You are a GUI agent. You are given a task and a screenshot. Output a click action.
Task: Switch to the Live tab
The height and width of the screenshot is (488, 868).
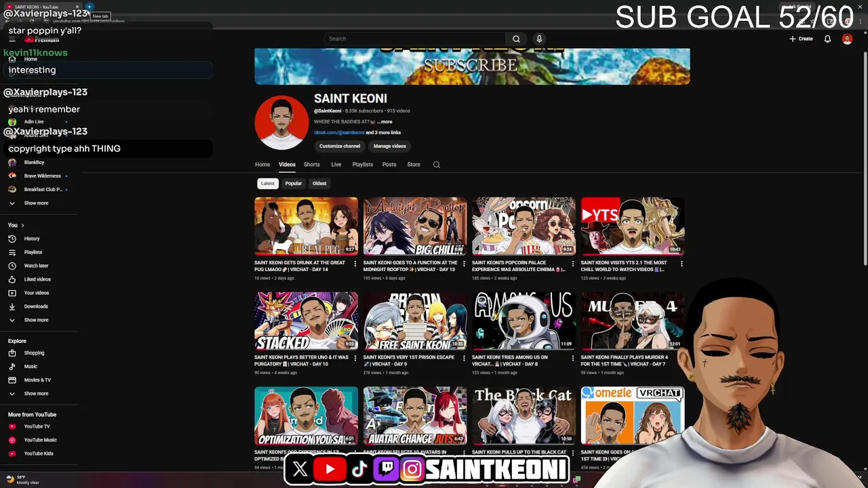[336, 165]
